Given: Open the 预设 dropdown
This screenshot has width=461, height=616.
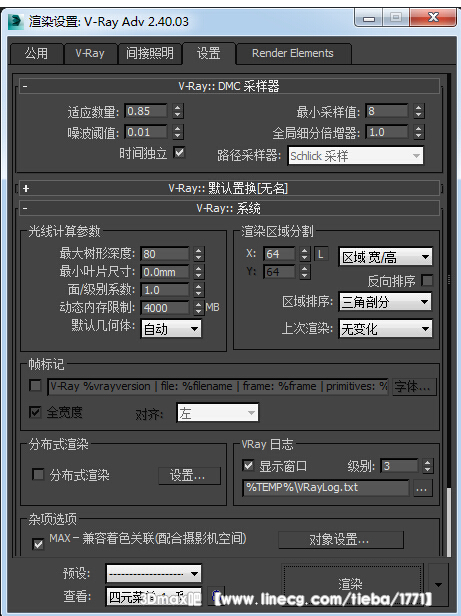Looking at the screenshot, I should pyautogui.click(x=154, y=574).
